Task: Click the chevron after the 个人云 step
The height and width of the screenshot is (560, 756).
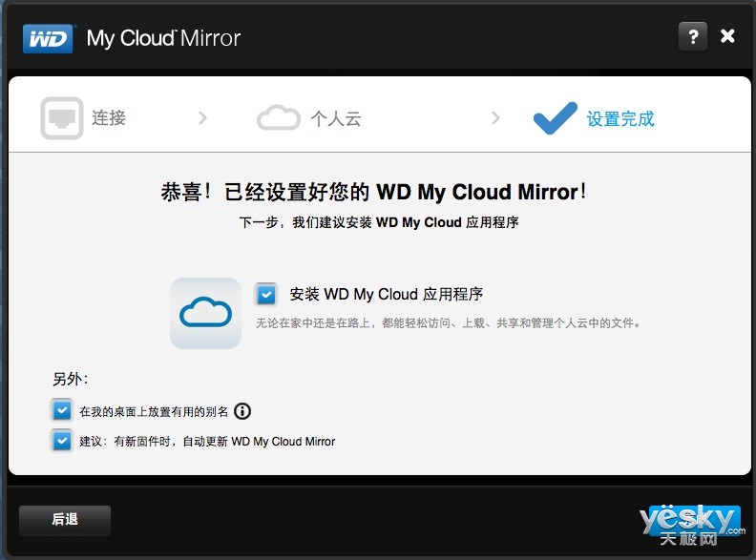Action: coord(495,117)
